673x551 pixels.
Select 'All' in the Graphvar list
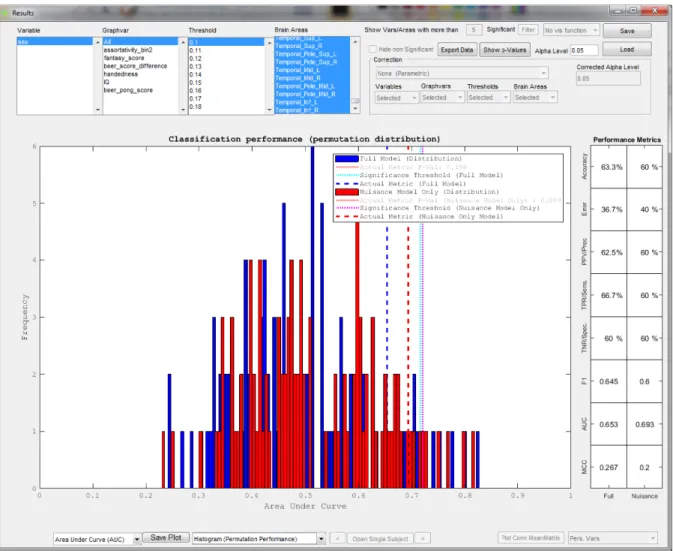point(140,42)
